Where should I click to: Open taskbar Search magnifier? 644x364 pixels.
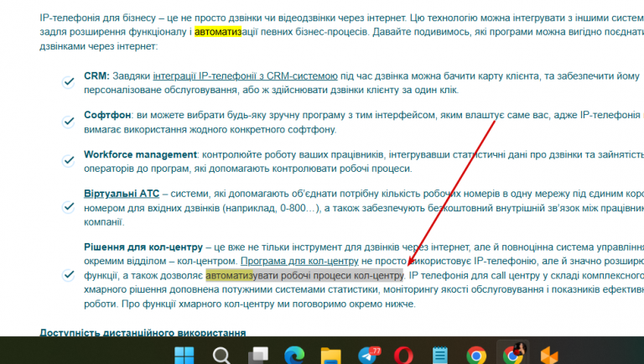221,355
